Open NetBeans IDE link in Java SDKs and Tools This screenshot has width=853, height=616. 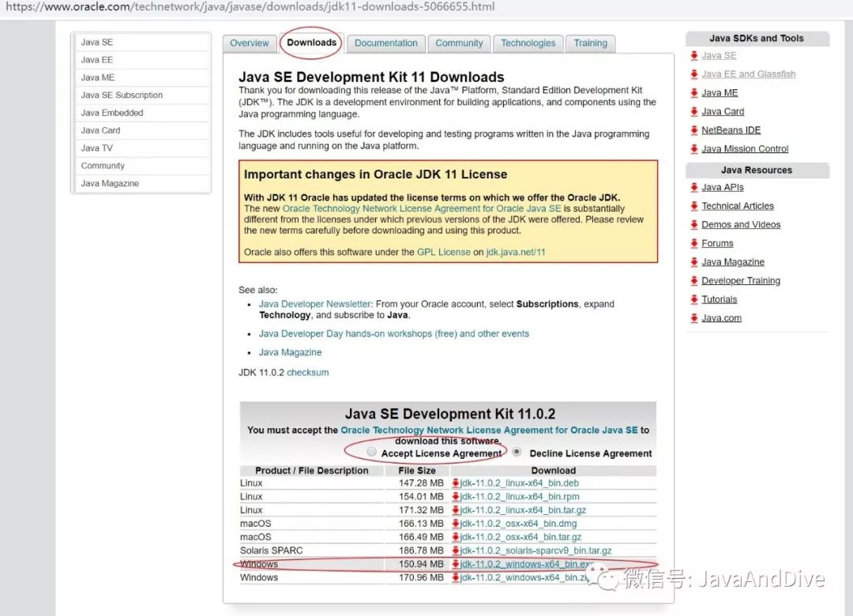[731, 130]
